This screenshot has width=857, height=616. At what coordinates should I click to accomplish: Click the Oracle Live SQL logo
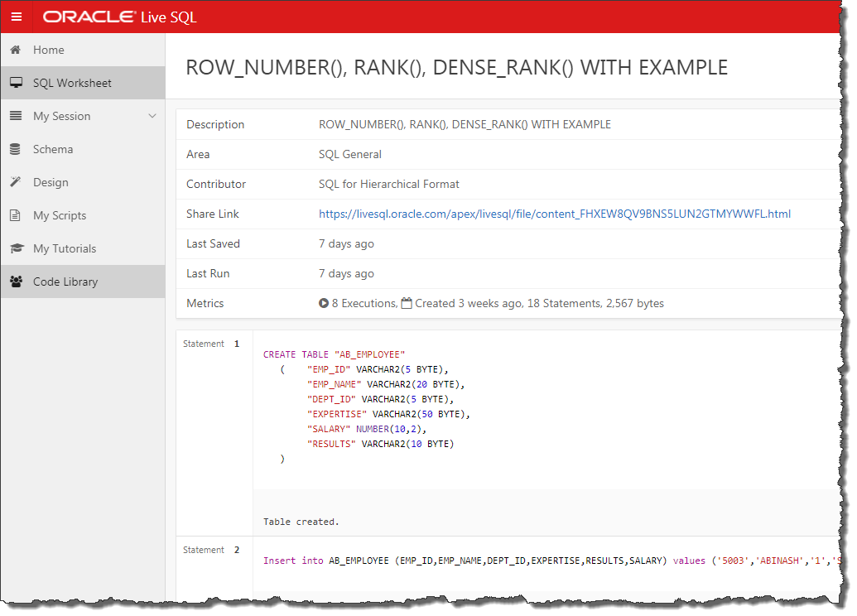click(x=120, y=17)
